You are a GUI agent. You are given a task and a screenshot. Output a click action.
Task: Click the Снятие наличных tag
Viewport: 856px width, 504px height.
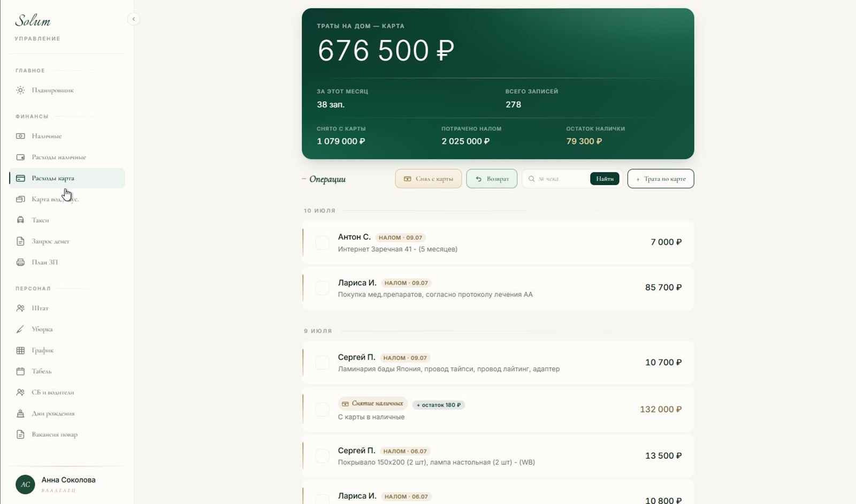(x=373, y=403)
